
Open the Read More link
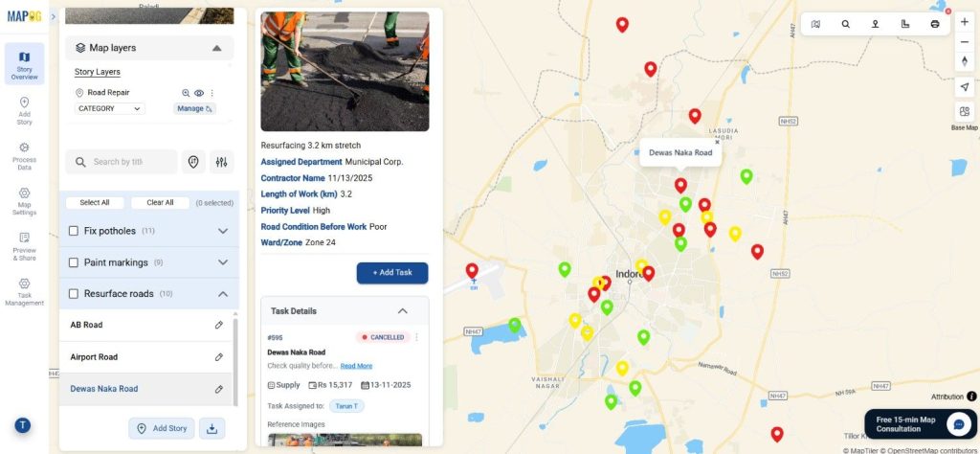356,367
